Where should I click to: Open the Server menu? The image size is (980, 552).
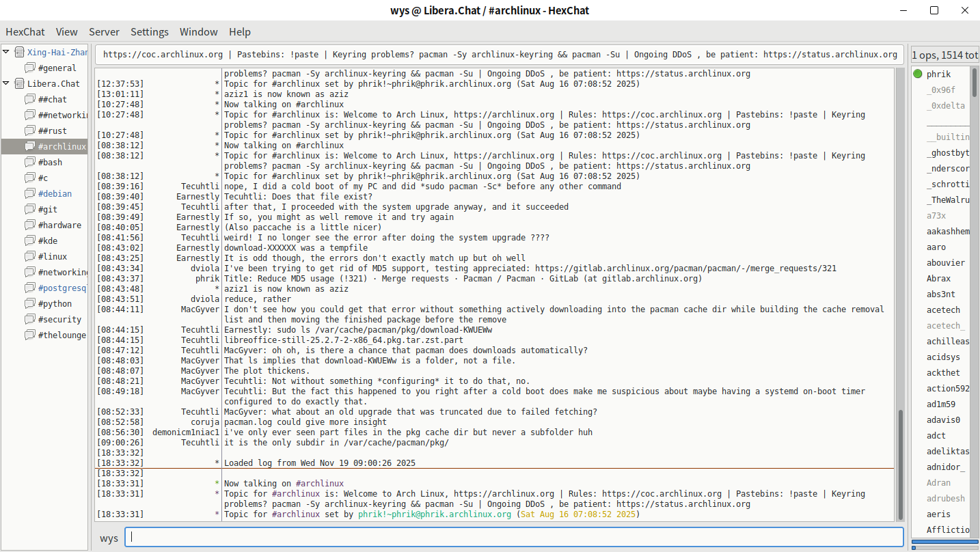[104, 32]
